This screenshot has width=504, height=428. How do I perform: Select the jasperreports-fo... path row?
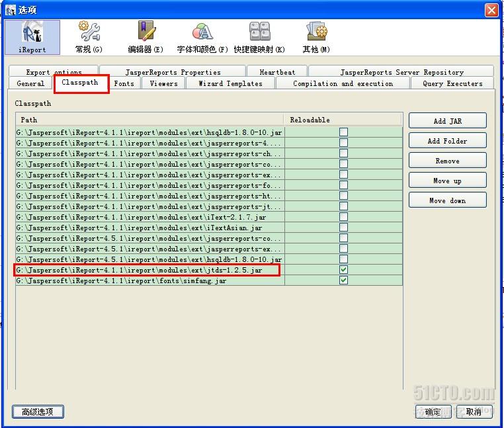coord(150,185)
